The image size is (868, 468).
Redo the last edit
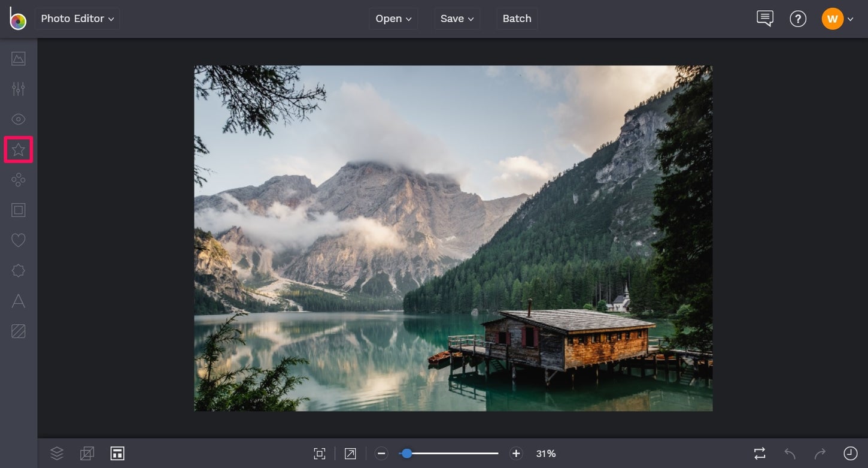click(x=819, y=453)
